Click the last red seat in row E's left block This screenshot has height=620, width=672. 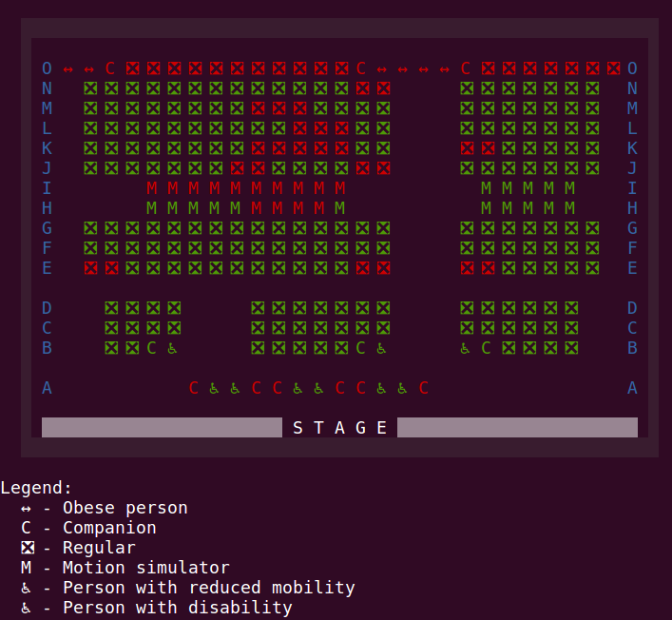[384, 268]
